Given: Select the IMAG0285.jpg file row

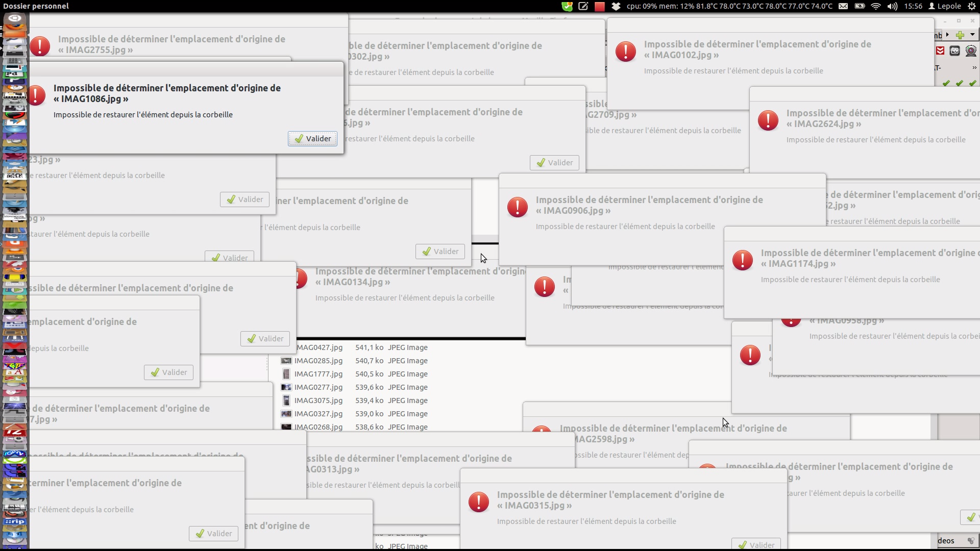Looking at the screenshot, I should [x=318, y=361].
